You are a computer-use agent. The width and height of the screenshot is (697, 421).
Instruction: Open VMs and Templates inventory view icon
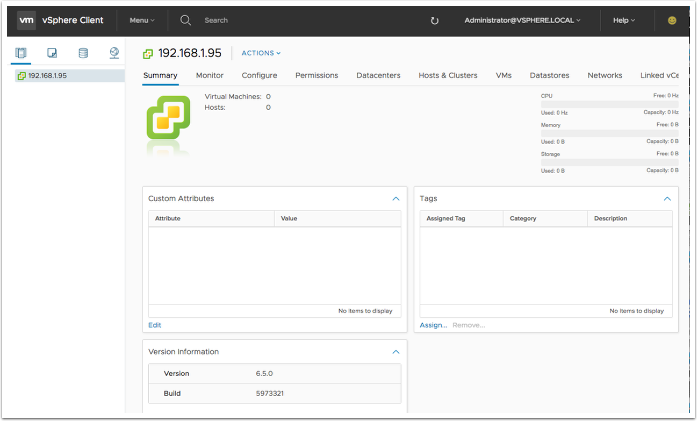point(52,52)
